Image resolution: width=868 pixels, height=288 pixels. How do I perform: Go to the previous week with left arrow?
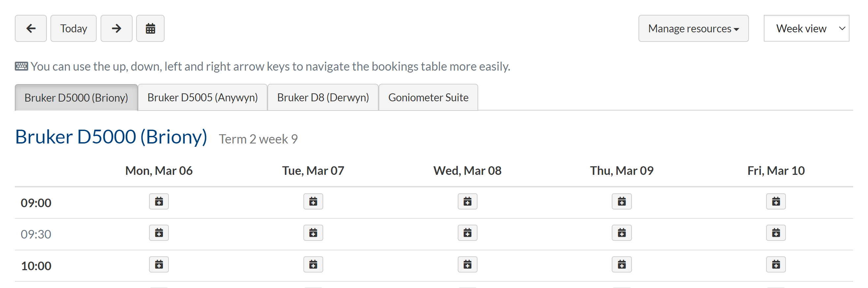(31, 28)
